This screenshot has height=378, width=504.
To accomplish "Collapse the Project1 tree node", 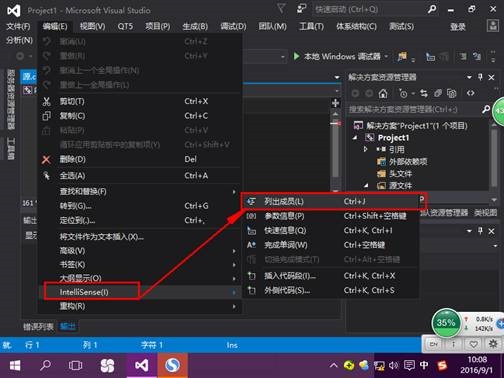I will (x=355, y=138).
